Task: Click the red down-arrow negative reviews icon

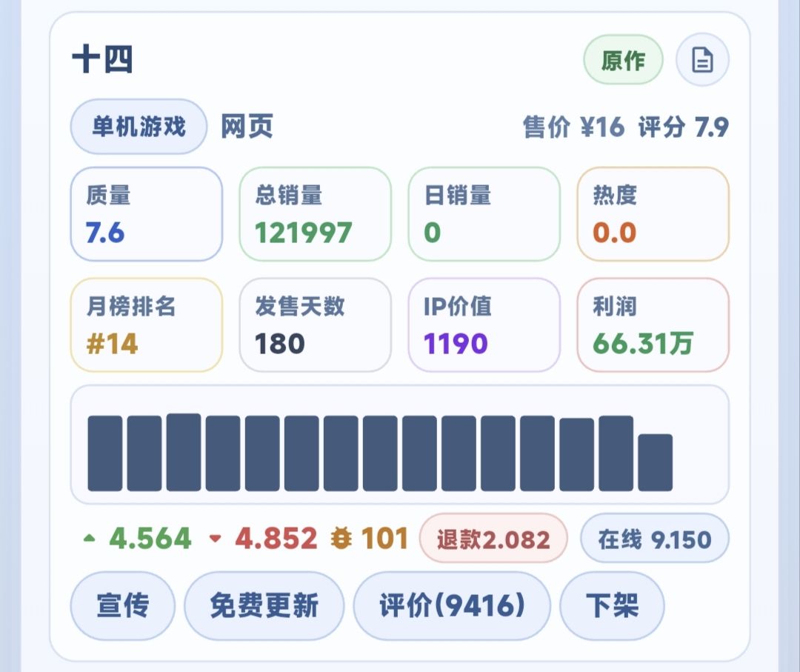Action: (216, 539)
